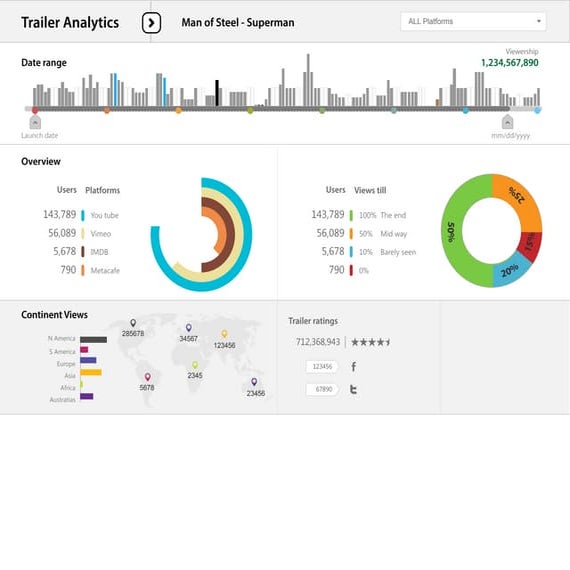Click the orange 50% Mid way swatch
This screenshot has height=570, width=570.
[351, 234]
